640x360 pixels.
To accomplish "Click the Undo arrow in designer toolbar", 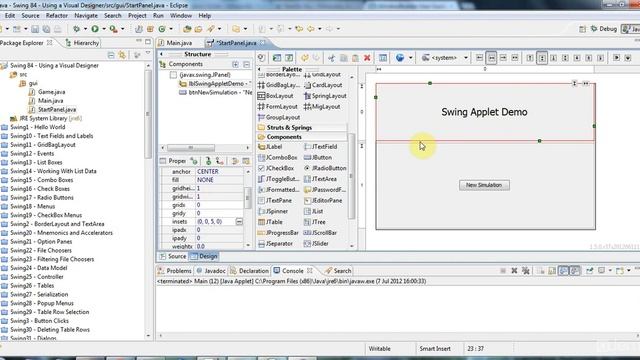I will click(x=304, y=58).
